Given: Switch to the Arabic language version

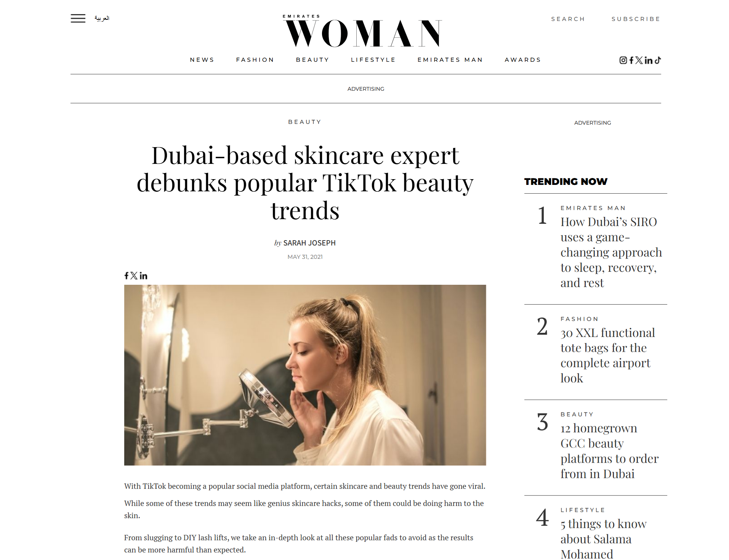Looking at the screenshot, I should [x=102, y=18].
